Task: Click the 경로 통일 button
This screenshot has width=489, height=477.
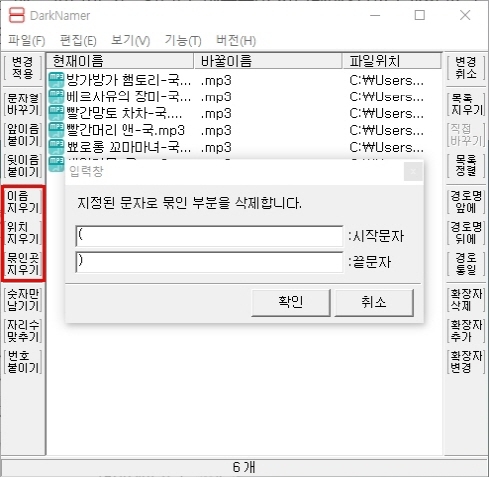Action: pyautogui.click(x=466, y=264)
